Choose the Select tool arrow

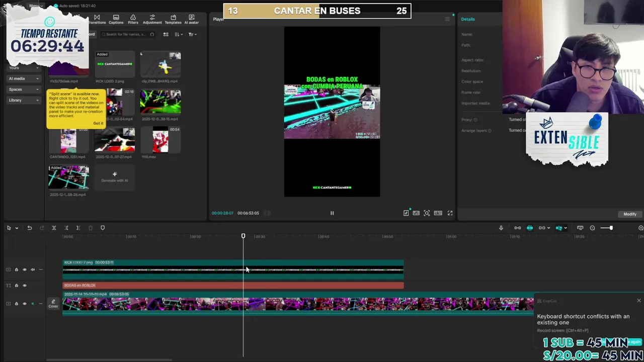pyautogui.click(x=9, y=228)
